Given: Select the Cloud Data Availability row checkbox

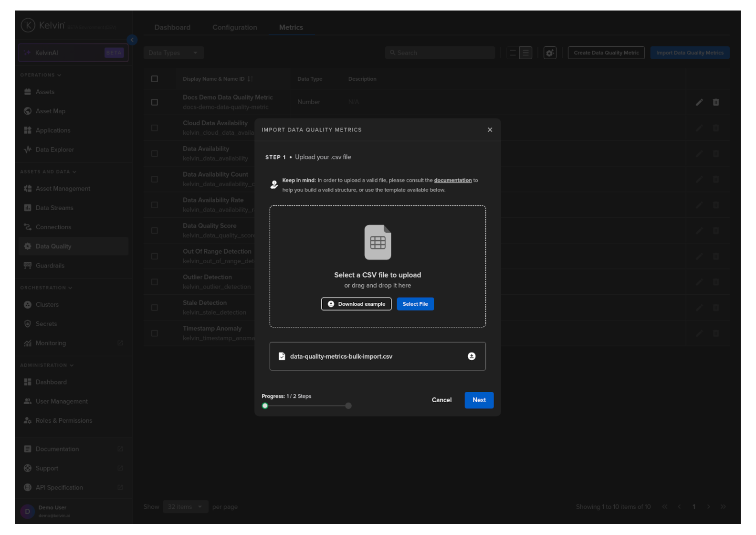Looking at the screenshot, I should [155, 128].
